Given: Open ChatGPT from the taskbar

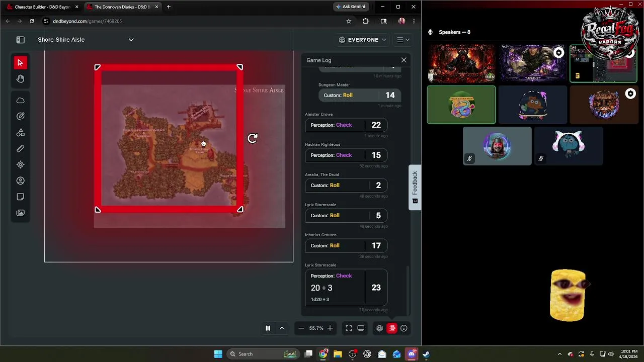Looking at the screenshot, I should [x=367, y=354].
